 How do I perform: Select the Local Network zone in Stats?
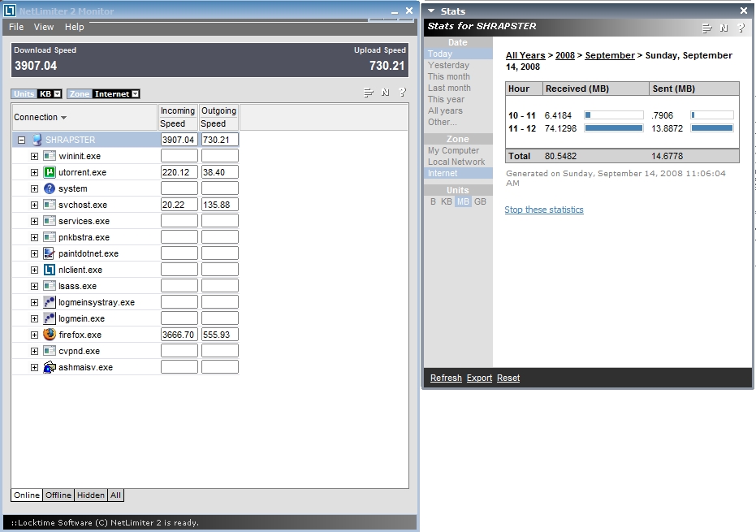click(x=456, y=162)
